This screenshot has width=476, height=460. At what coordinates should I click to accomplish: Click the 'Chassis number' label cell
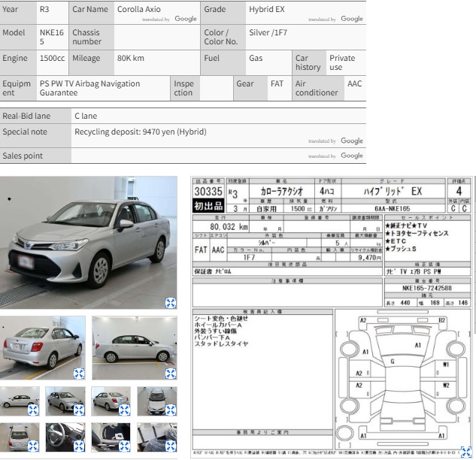[92, 37]
